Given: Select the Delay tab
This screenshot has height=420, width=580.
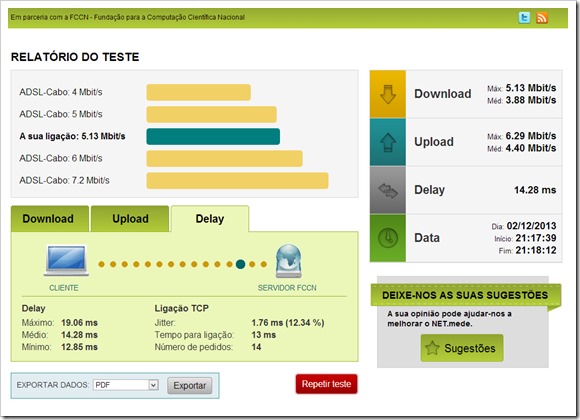Looking at the screenshot, I should (x=210, y=219).
